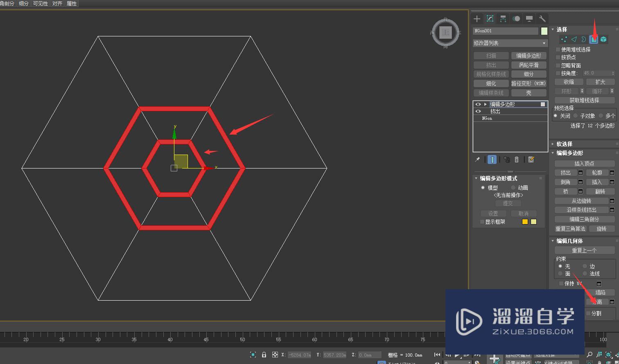This screenshot has width=619, height=364.
Task: Open the 修改器列表 dropdown
Action: pos(510,43)
